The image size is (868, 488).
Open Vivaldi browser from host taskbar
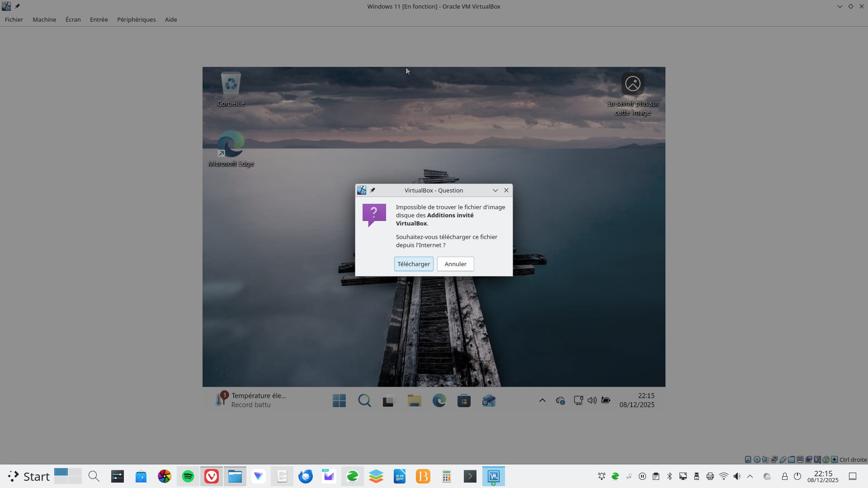212,476
